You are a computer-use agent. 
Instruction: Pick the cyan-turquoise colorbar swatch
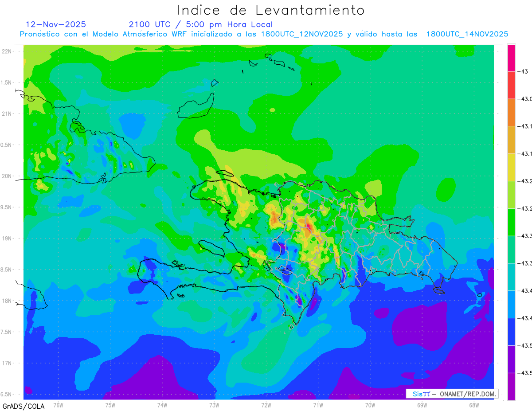click(511, 277)
